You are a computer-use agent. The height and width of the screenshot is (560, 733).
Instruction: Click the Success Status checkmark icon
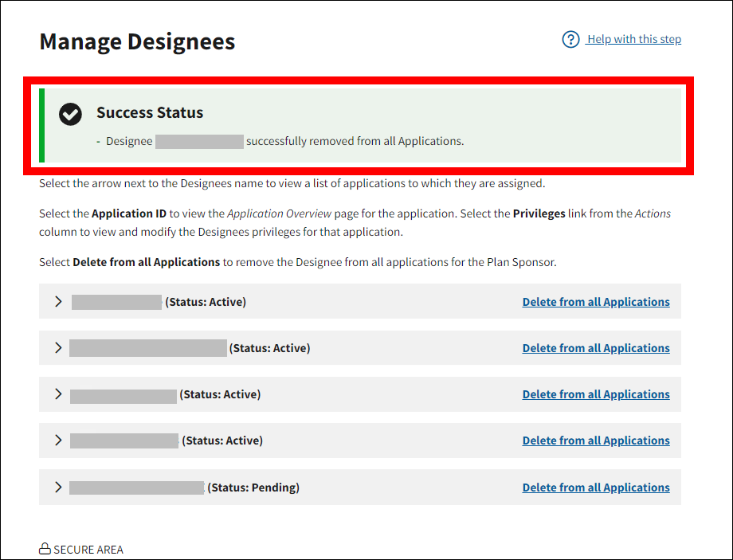pos(70,114)
